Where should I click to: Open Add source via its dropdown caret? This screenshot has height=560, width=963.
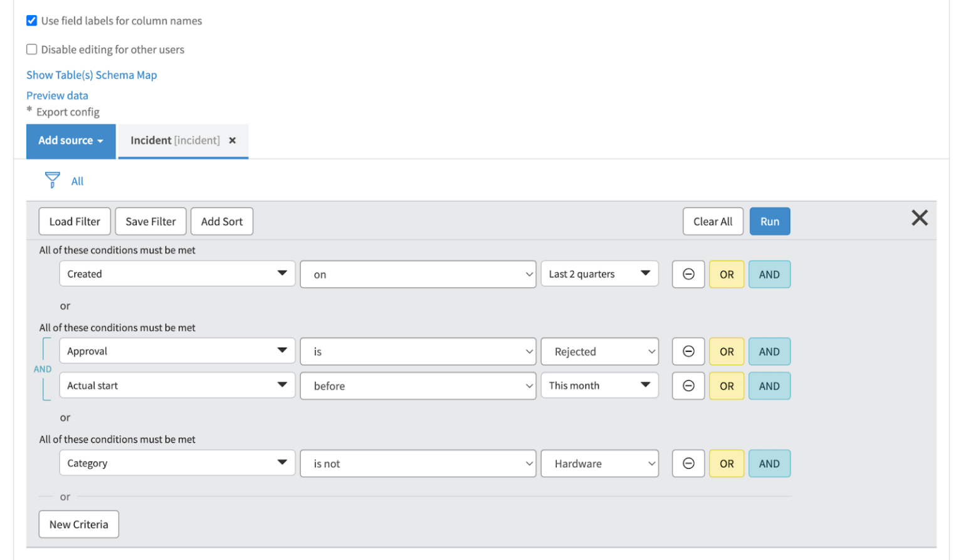(100, 140)
